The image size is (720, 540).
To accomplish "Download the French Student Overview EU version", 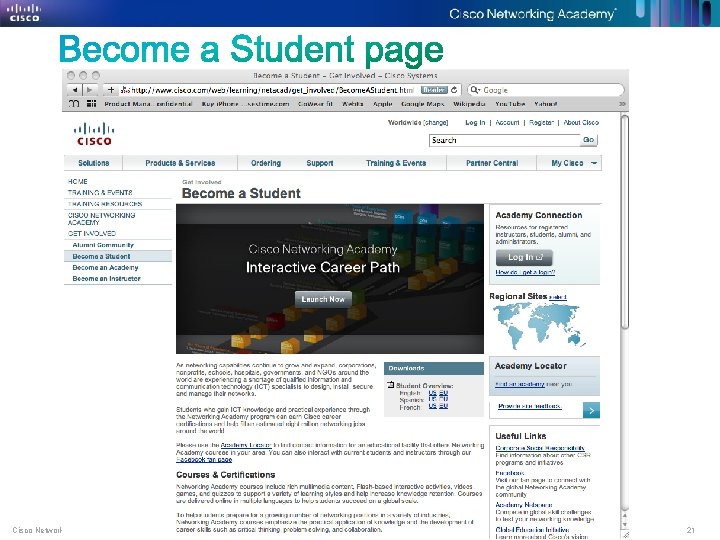I will 444,406.
